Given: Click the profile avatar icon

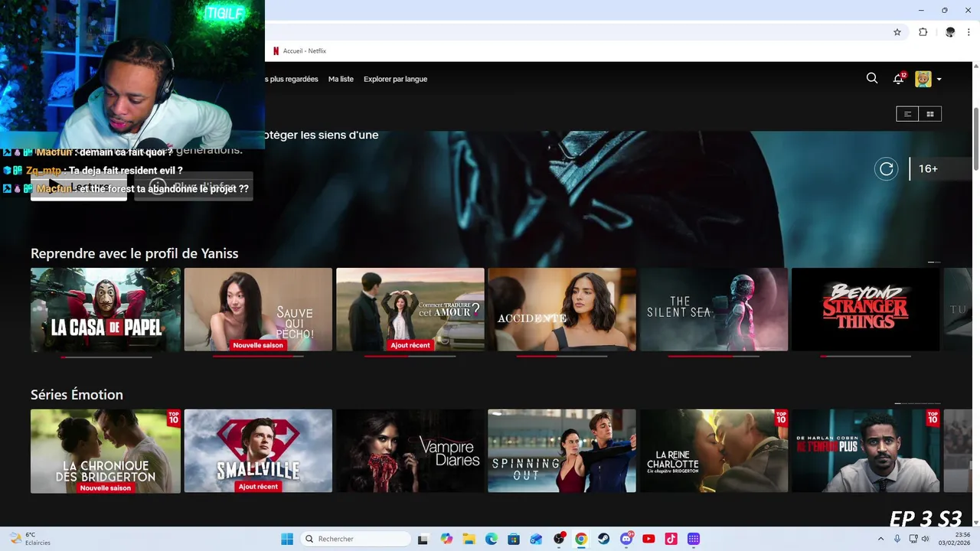Looking at the screenshot, I should (x=923, y=79).
